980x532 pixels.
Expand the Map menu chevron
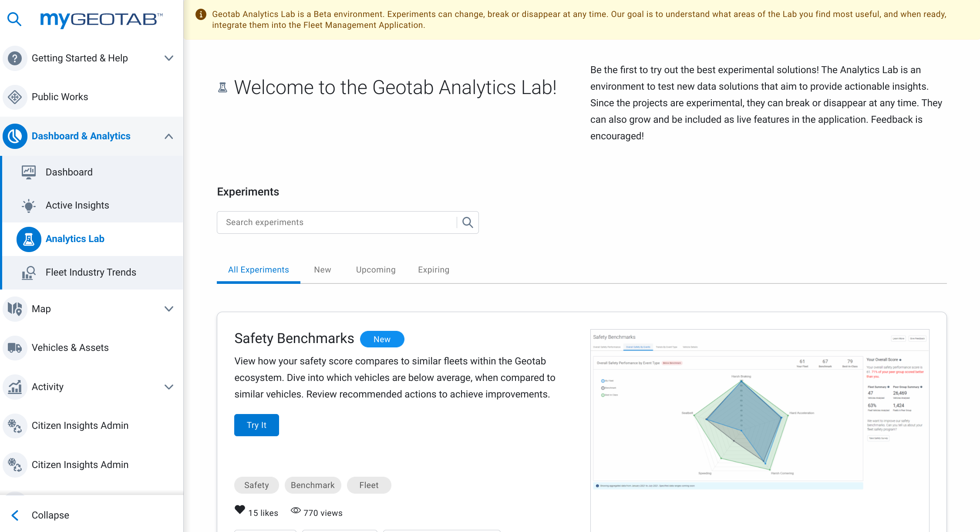click(169, 309)
